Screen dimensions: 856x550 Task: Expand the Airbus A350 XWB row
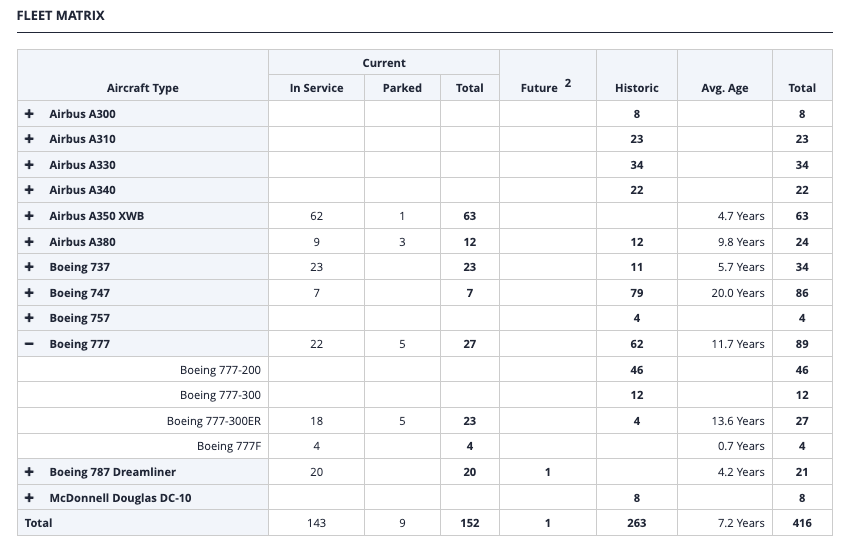click(30, 216)
